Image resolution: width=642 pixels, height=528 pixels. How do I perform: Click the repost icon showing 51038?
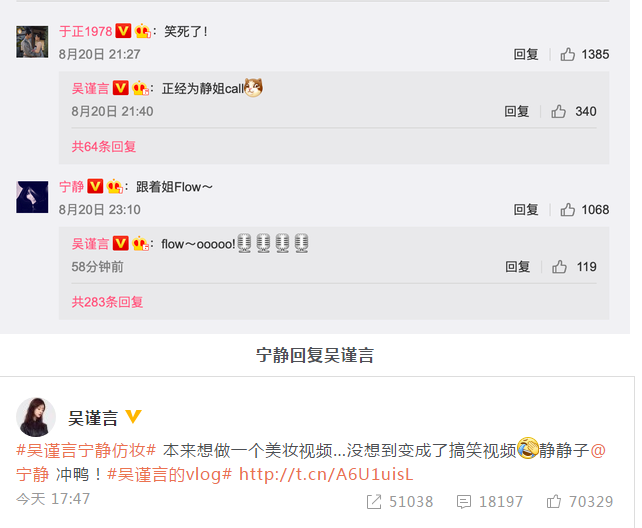coord(374,502)
